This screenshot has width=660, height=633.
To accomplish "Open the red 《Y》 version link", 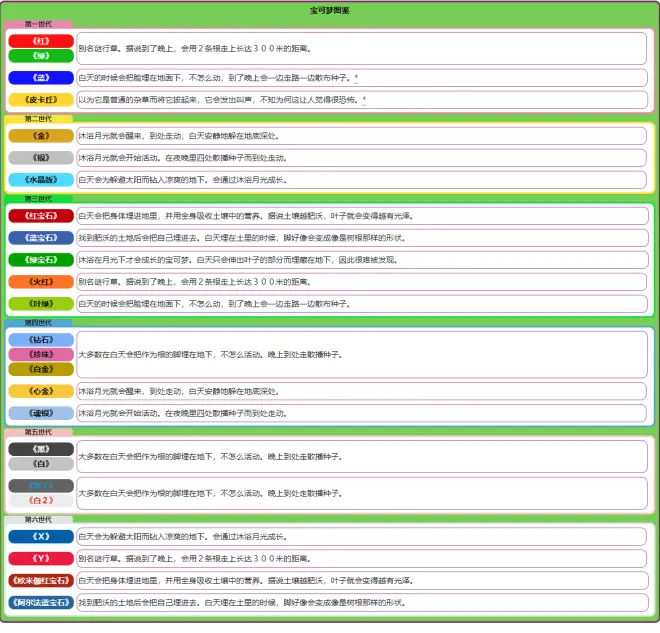I will point(41,559).
